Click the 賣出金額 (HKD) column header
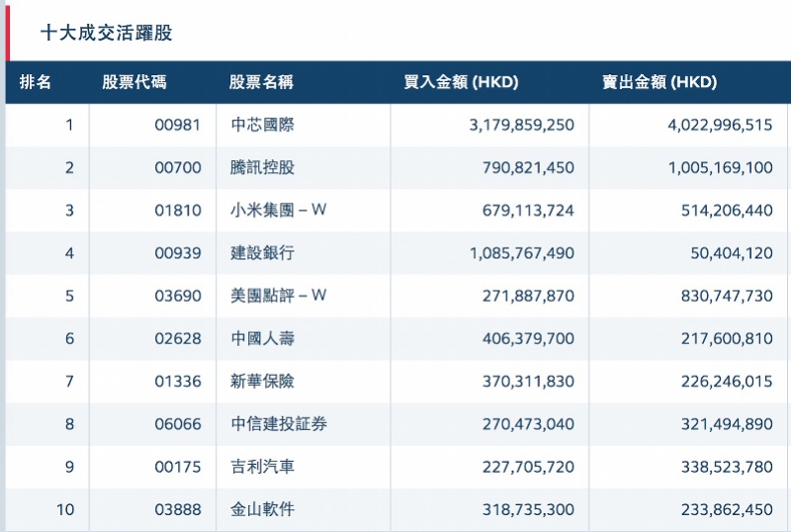 659,82
